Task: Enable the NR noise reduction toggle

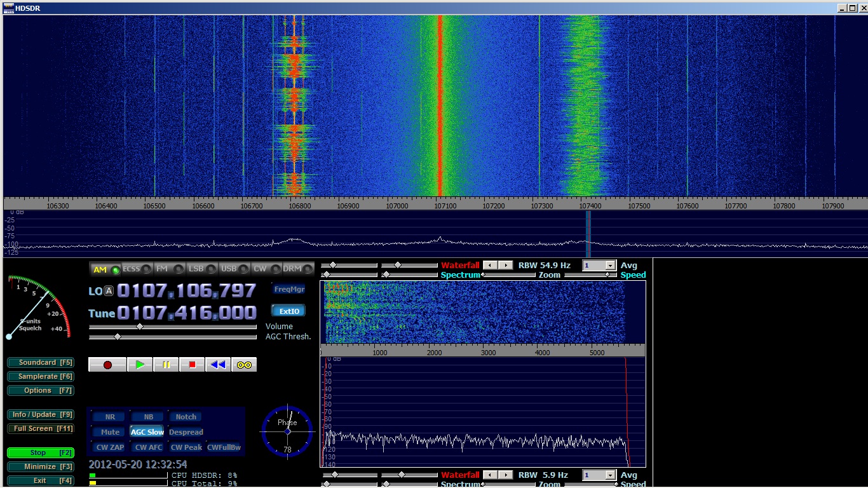Action: pos(110,417)
